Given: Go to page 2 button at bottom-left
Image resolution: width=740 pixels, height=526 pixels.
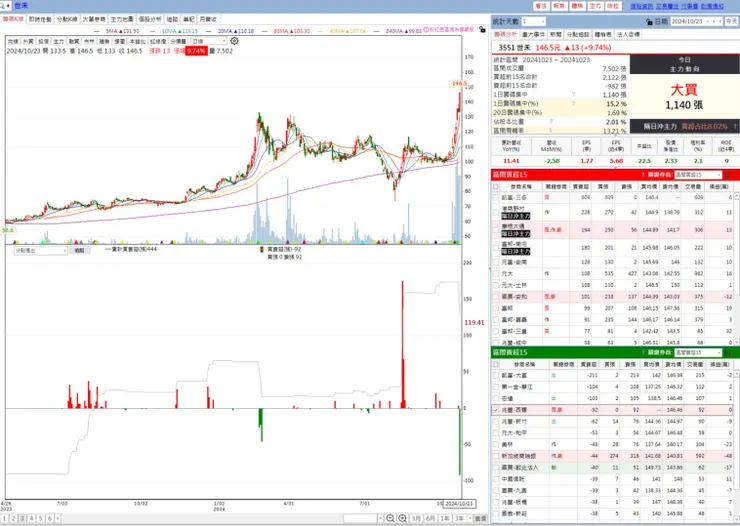Looking at the screenshot, I should coord(13,518).
